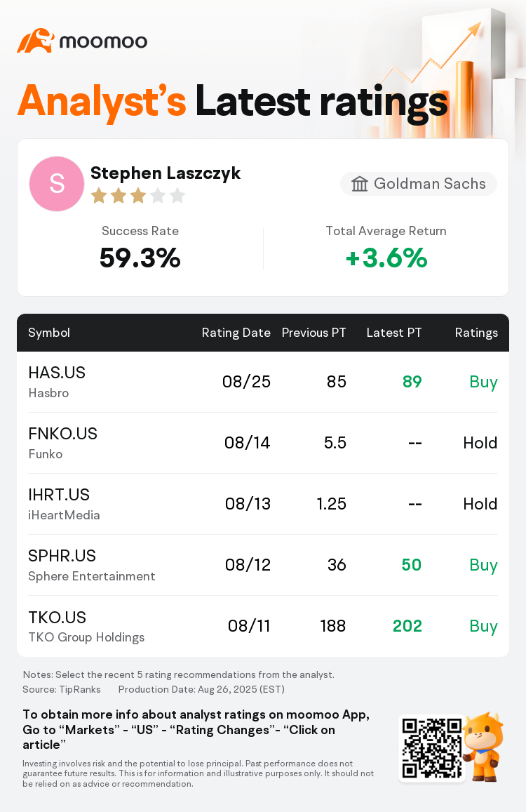Click the Stephen Laszczyk analyst name

[x=166, y=173]
